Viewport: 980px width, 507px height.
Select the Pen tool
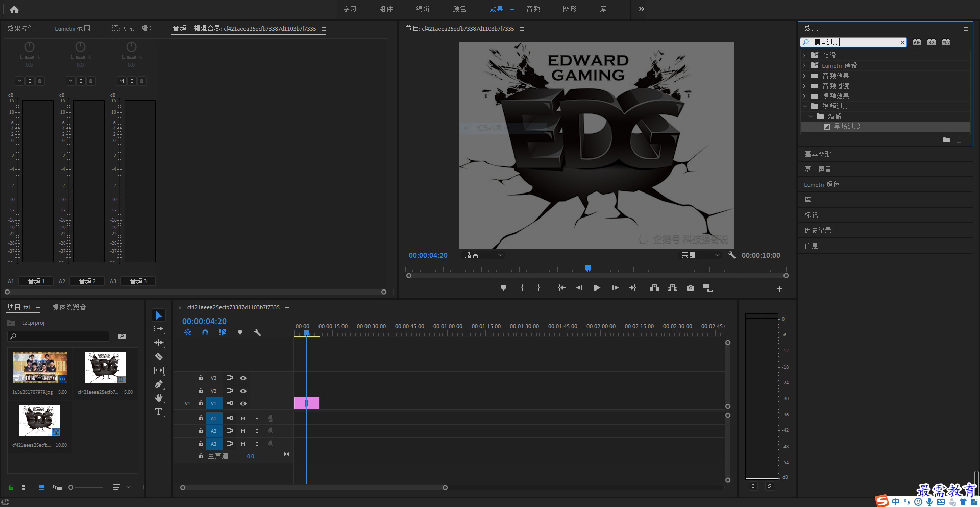pyautogui.click(x=159, y=384)
